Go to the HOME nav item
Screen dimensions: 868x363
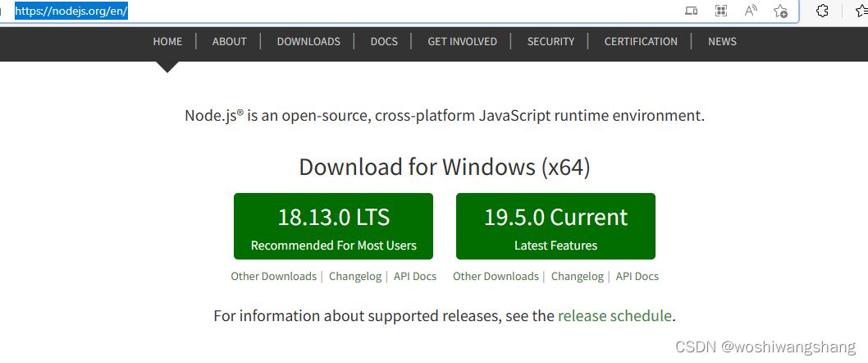(x=167, y=42)
